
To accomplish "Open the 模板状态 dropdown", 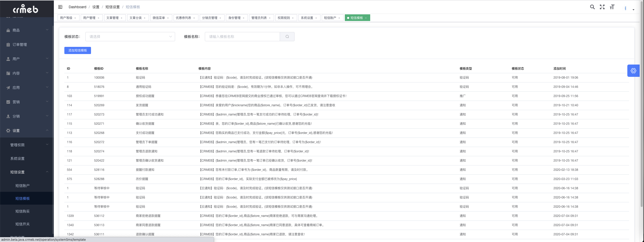I will pyautogui.click(x=130, y=37).
